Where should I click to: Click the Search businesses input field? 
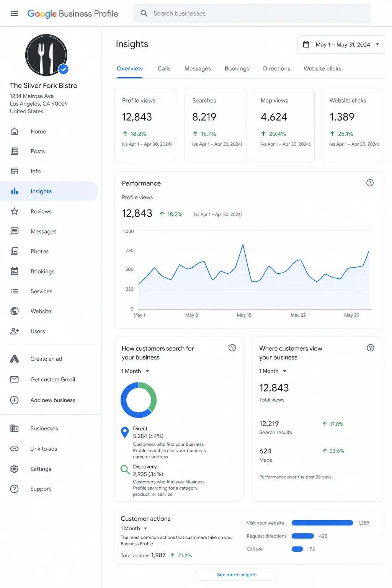[252, 13]
